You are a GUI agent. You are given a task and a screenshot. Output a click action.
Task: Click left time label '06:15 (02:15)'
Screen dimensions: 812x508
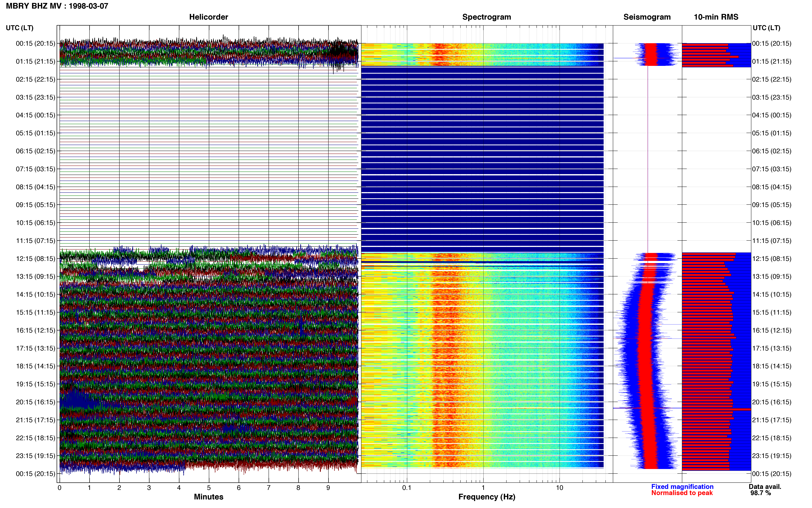click(36, 151)
